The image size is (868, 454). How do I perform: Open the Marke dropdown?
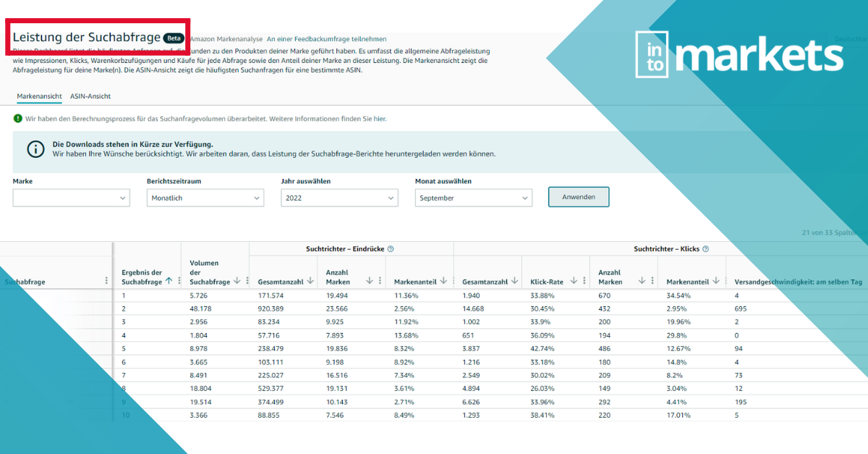72,198
